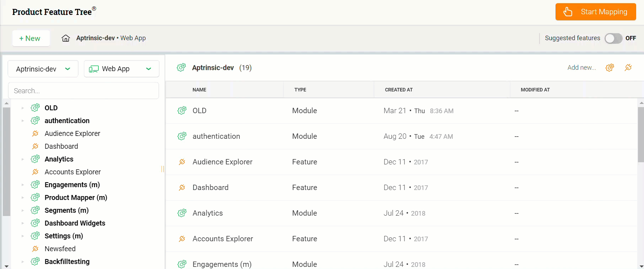
Task: Click module icon of Engagements (m) tree item
Action: pos(35,184)
